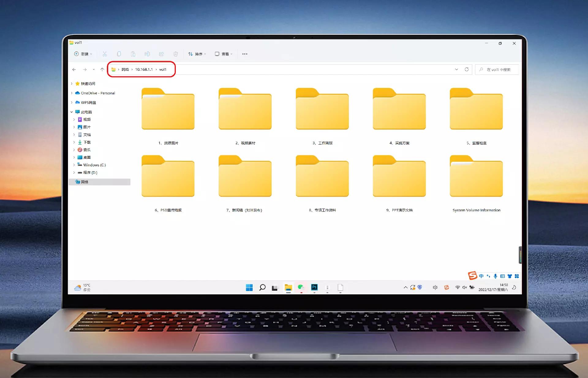The image size is (588, 378).
Task: Refresh the vol1 folder view
Action: tap(466, 70)
